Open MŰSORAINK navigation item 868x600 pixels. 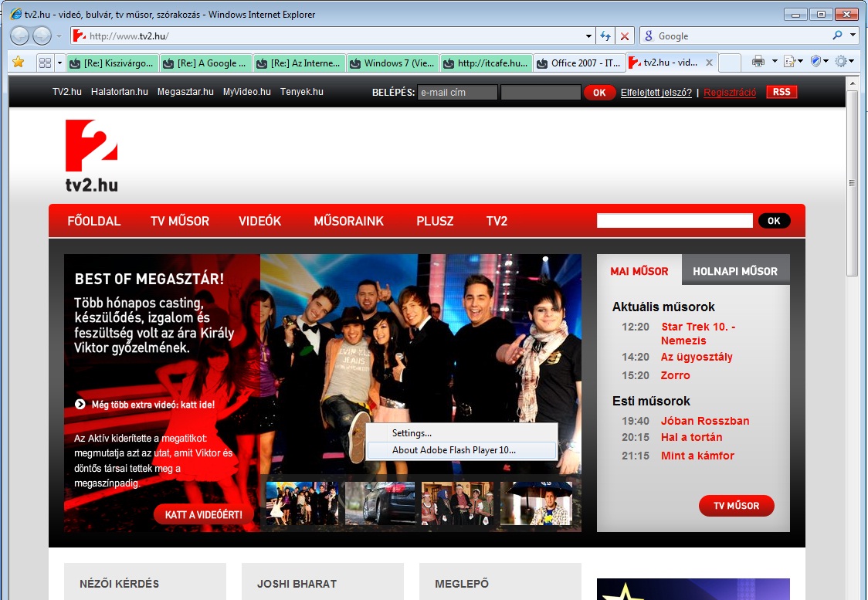[349, 221]
